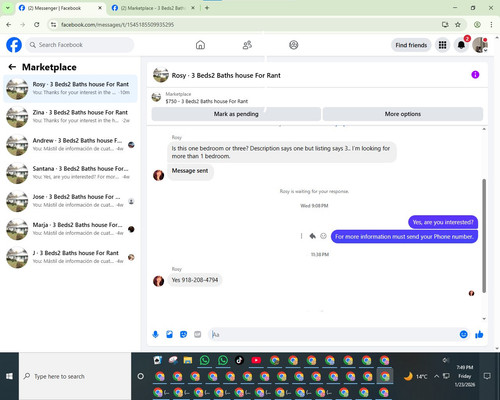Go back using the Marketplace back arrow

pyautogui.click(x=12, y=67)
